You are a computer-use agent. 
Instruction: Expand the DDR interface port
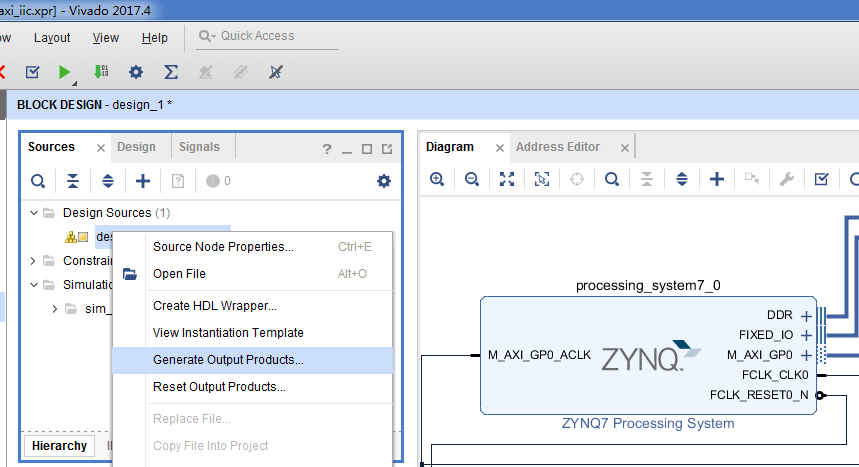(x=806, y=316)
